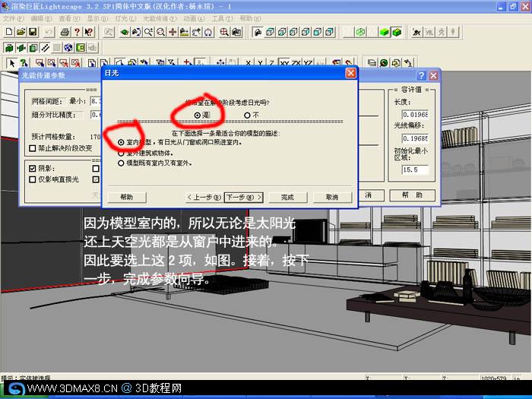Open the Layers table stacked-sheets icon

[x=372, y=63]
